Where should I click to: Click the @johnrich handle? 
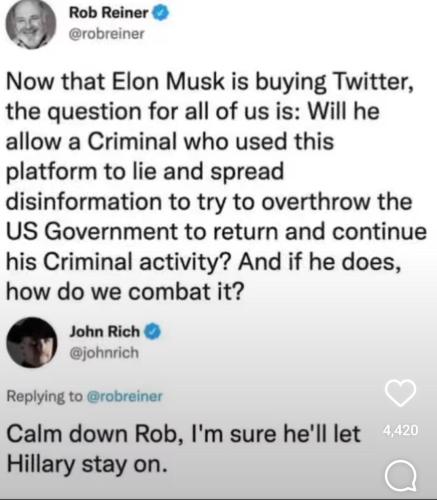tap(104, 353)
